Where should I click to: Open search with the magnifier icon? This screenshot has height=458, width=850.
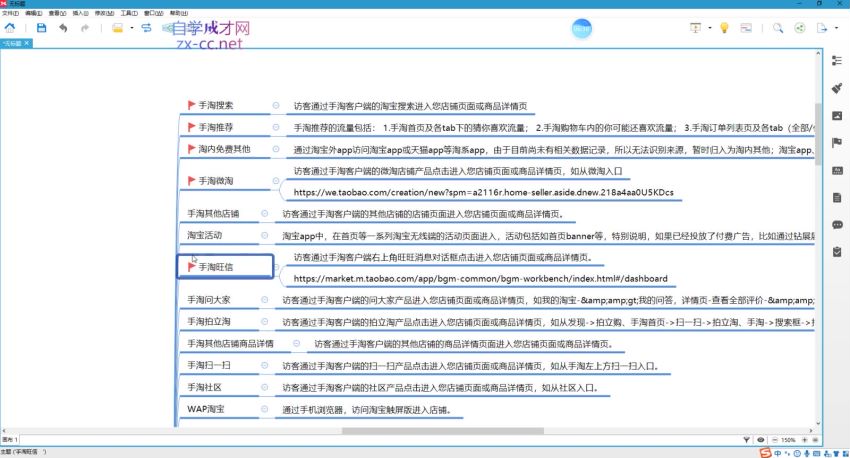(x=778, y=28)
